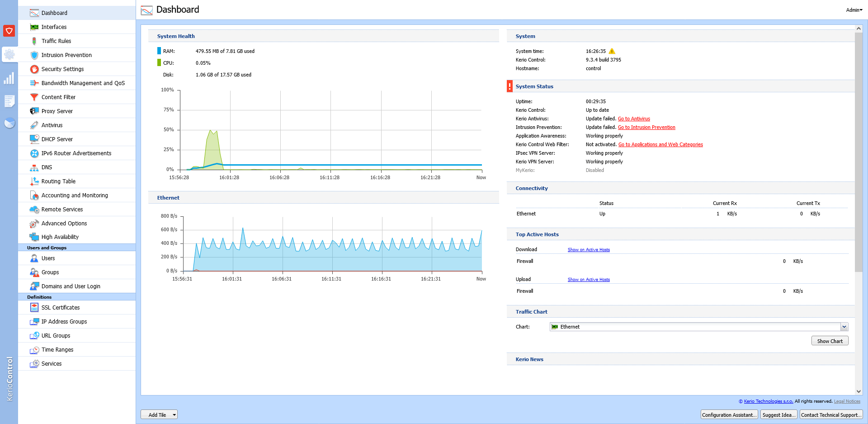Click the system time warning triangle
Viewport: 868px width, 424px height.
[x=612, y=51]
